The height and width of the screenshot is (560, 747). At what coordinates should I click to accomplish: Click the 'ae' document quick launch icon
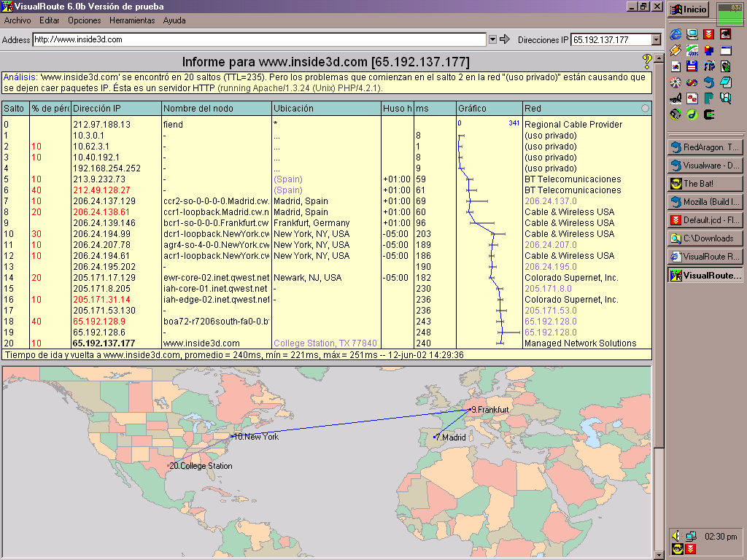coord(692,98)
